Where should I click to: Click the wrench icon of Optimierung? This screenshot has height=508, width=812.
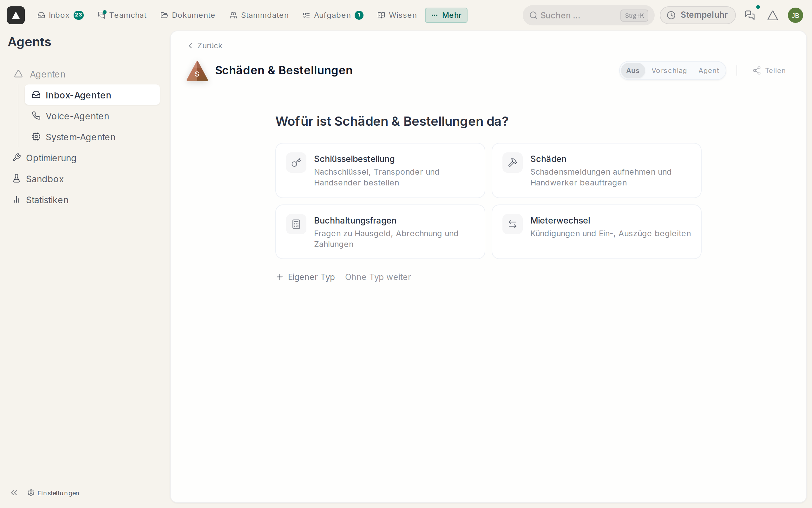(x=16, y=157)
